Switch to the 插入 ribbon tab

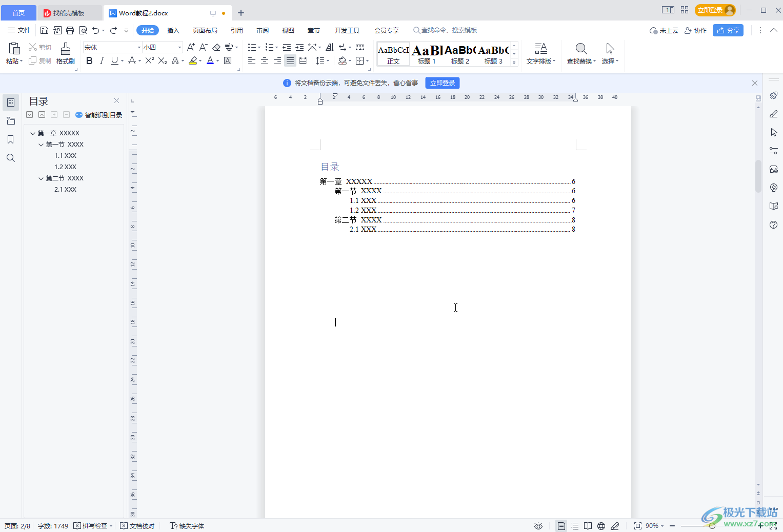coord(173,30)
